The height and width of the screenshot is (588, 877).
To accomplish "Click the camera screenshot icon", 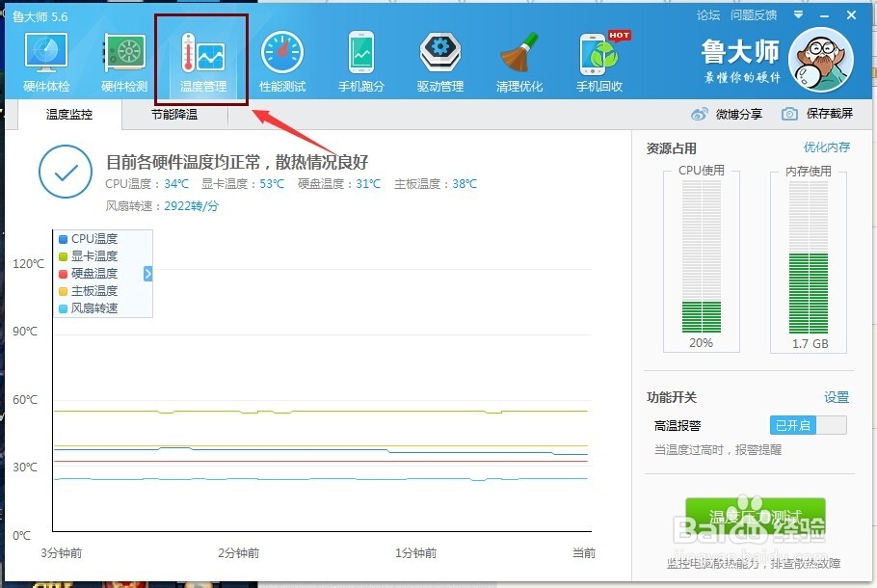I will click(789, 114).
